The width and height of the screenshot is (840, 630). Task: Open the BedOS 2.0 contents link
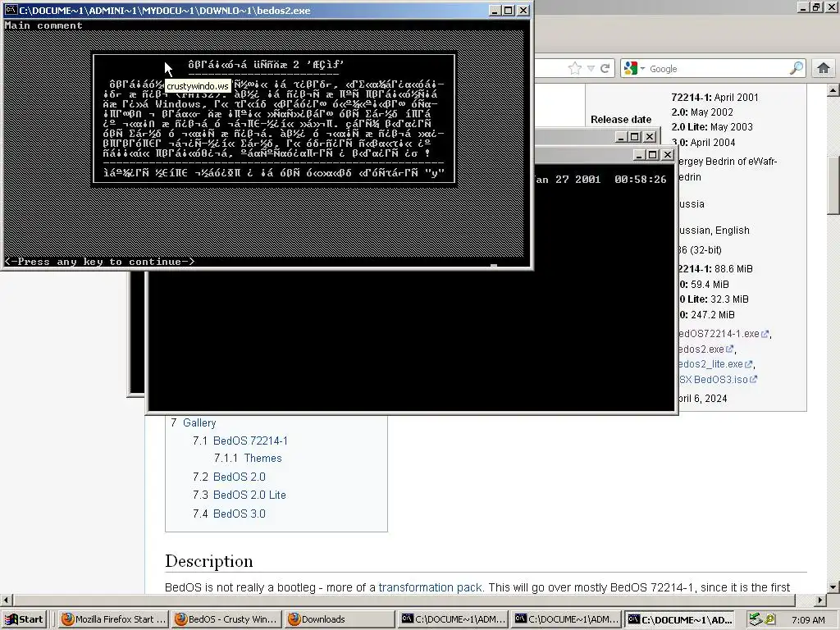239,477
